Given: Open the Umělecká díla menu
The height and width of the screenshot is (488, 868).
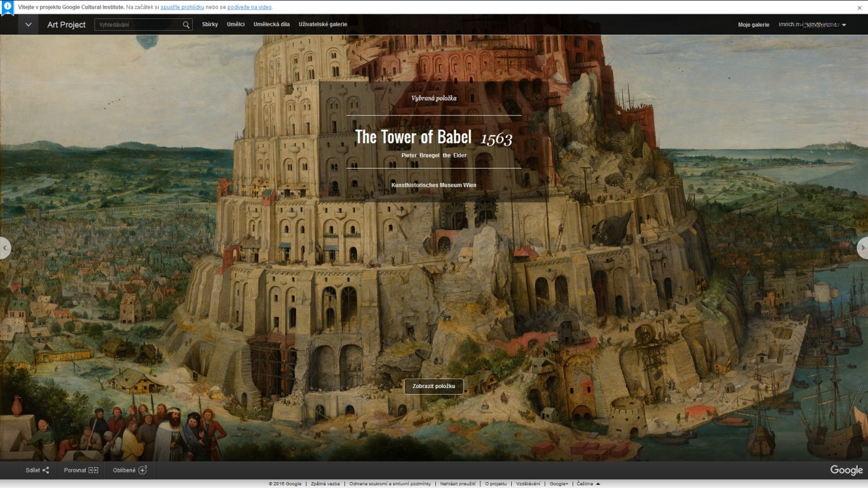Looking at the screenshot, I should [x=271, y=25].
